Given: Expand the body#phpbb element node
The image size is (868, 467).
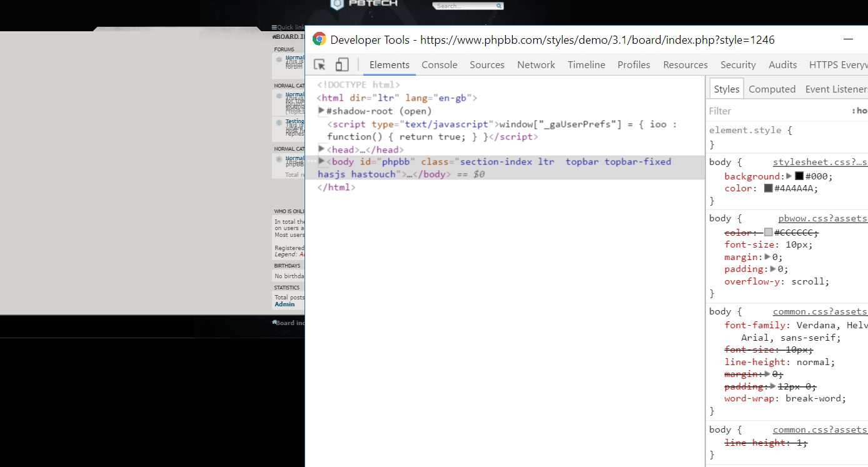Looking at the screenshot, I should click(321, 161).
